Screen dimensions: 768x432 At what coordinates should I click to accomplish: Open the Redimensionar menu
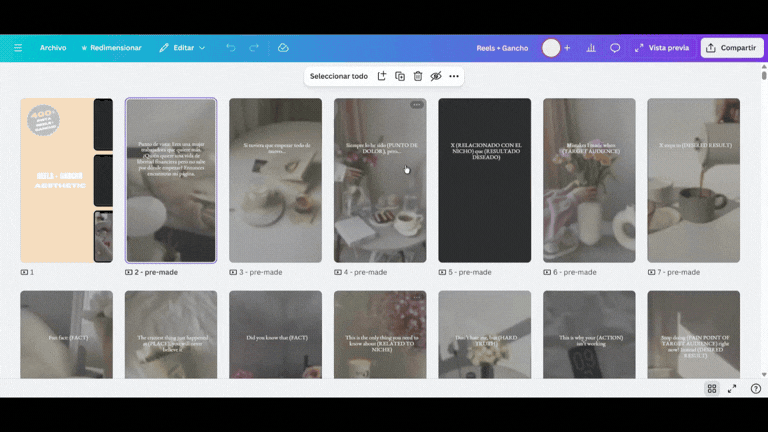[x=111, y=48]
